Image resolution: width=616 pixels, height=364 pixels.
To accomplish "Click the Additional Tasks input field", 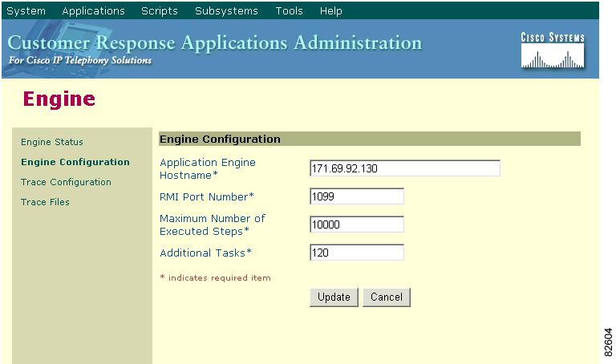I will pyautogui.click(x=357, y=252).
